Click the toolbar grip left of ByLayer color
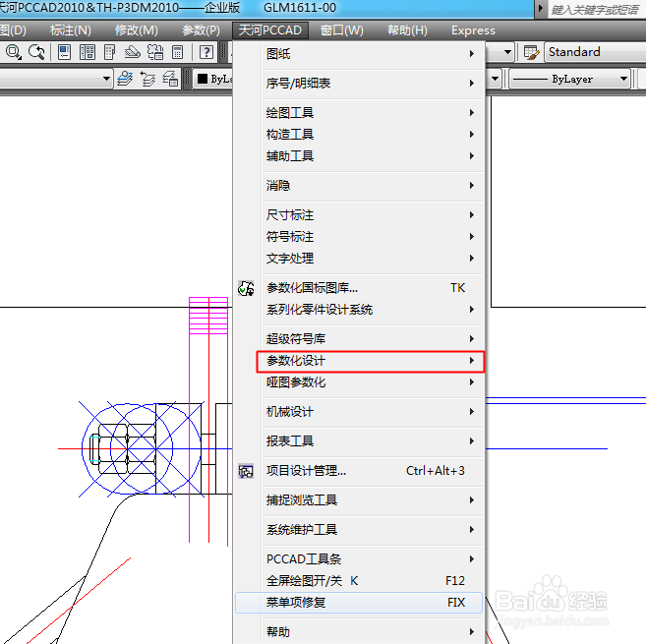Screen dimensions: 646x644 (x=188, y=79)
